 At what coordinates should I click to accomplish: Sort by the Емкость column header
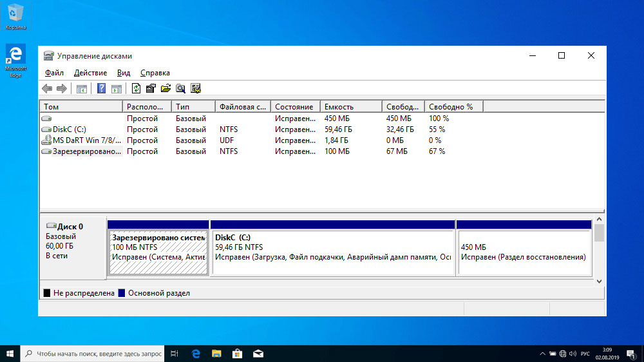pyautogui.click(x=339, y=107)
